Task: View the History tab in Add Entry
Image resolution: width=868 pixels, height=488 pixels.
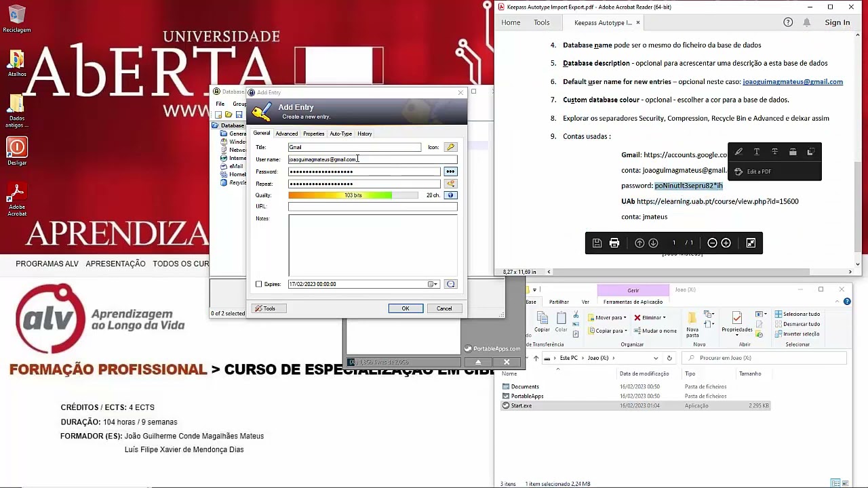Action: coord(364,134)
